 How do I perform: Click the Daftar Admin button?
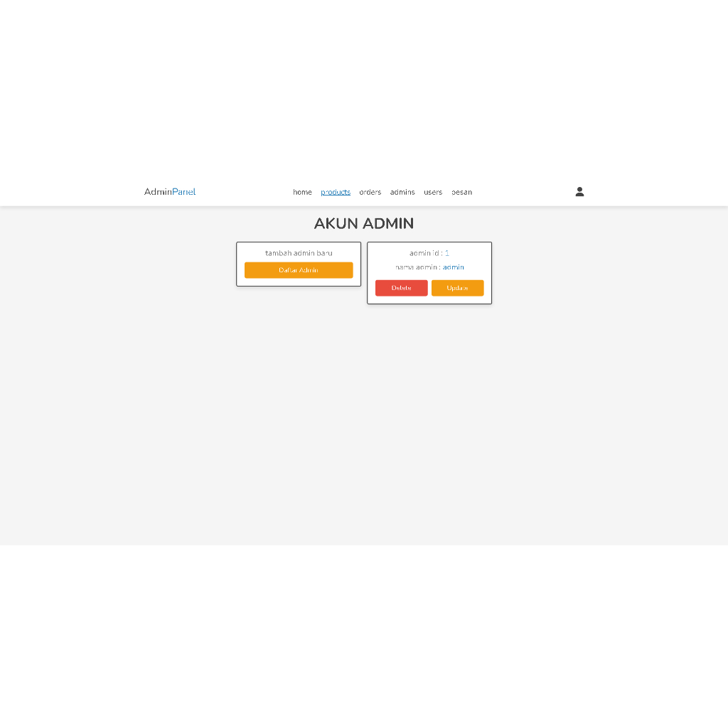(299, 270)
